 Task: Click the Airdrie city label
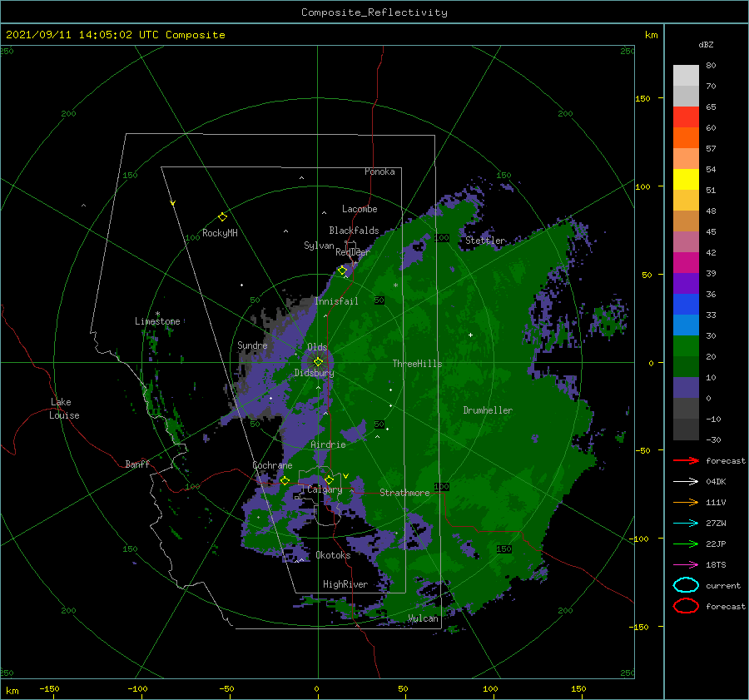tap(328, 444)
